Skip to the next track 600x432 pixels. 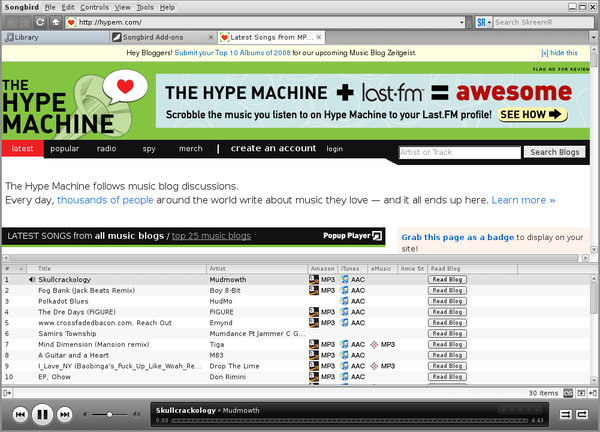(65, 414)
